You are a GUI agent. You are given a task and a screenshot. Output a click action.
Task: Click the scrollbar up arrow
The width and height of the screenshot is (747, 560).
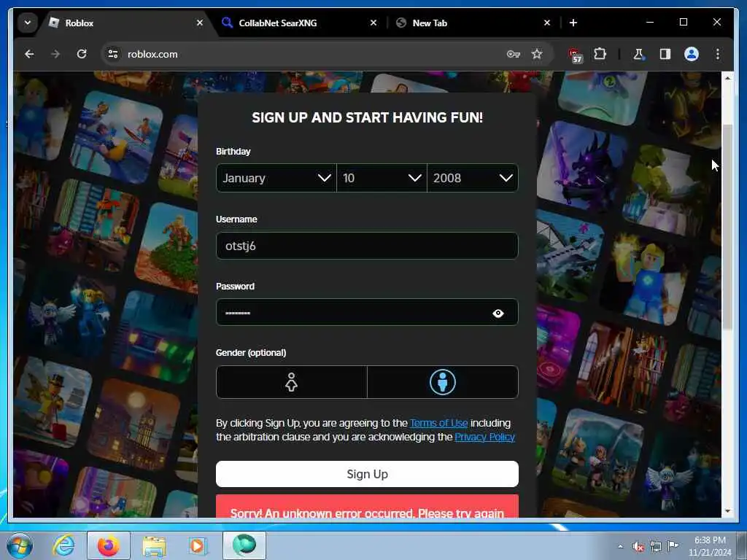pos(727,77)
